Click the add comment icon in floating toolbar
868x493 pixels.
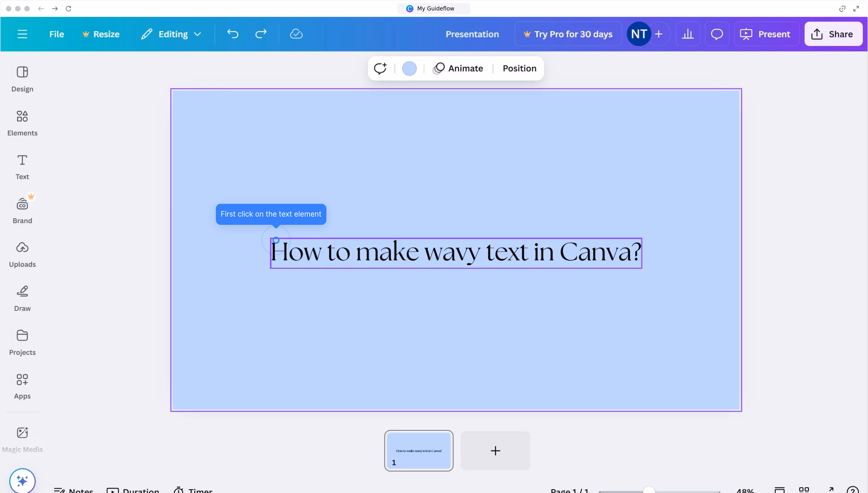click(380, 68)
